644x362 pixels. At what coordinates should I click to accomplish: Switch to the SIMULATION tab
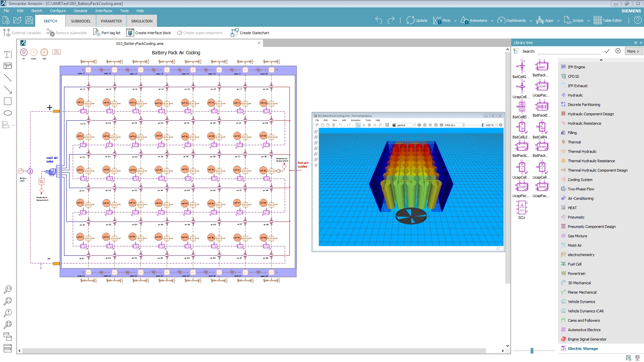point(142,21)
